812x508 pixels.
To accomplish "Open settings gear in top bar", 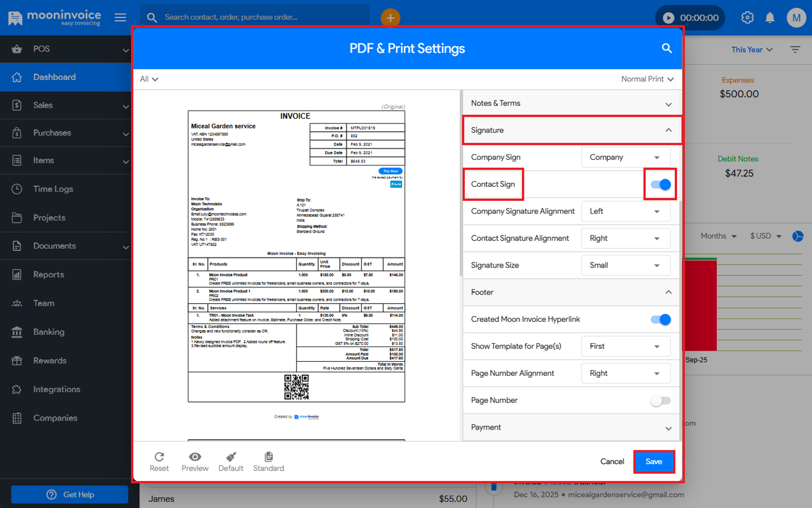I will click(x=747, y=17).
